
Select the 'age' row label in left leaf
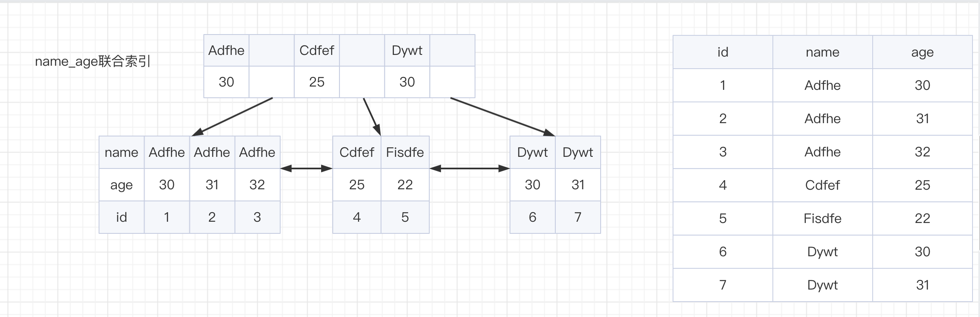coord(121,185)
